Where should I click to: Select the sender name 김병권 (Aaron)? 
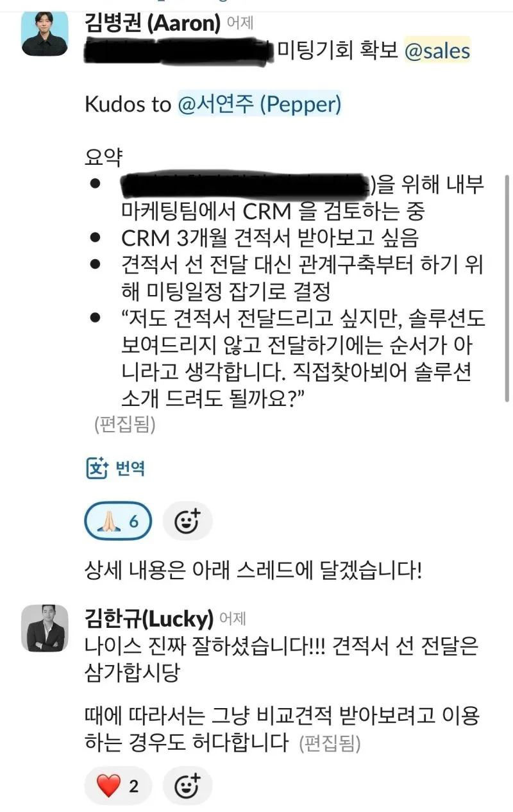click(x=153, y=24)
